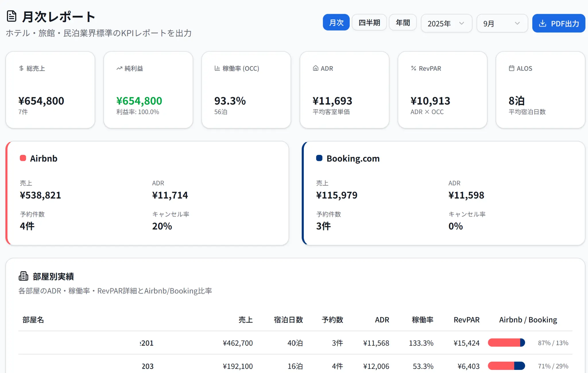Click the percent icon beside RevPAR
Screen dimensions: 588x373
413,68
